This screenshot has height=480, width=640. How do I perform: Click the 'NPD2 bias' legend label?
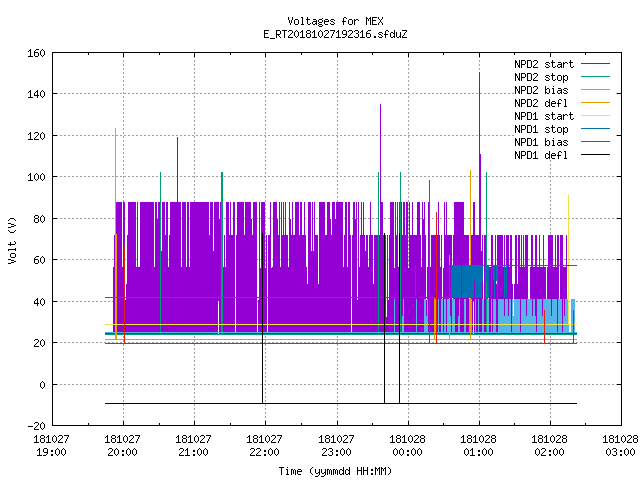[x=541, y=90]
